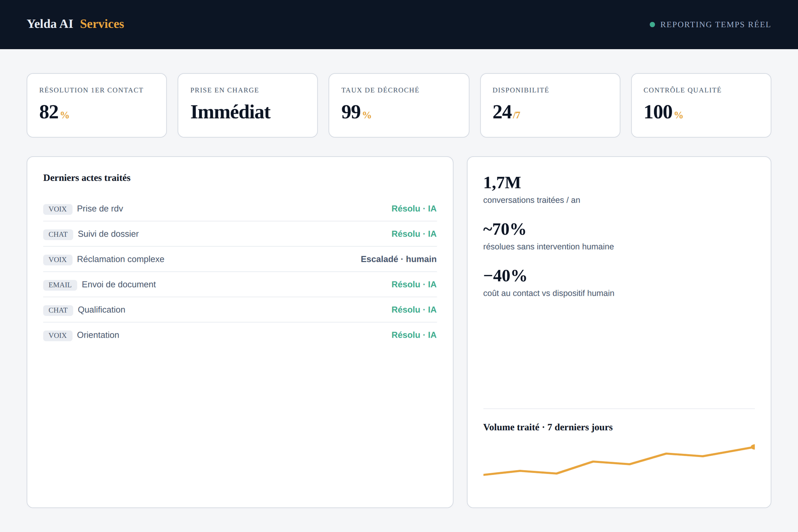Click the end point of the volume line chart

tap(753, 447)
